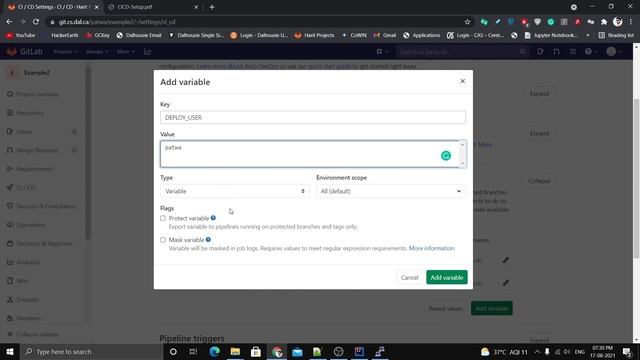Open Microsoft Edge from the taskbar
Image resolution: width=640 pixels, height=360 pixels.
point(214,351)
